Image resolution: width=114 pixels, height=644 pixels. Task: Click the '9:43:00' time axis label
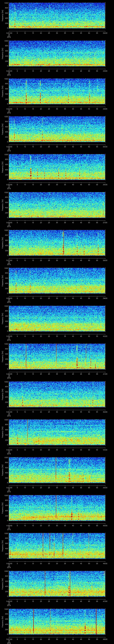point(9,487)
